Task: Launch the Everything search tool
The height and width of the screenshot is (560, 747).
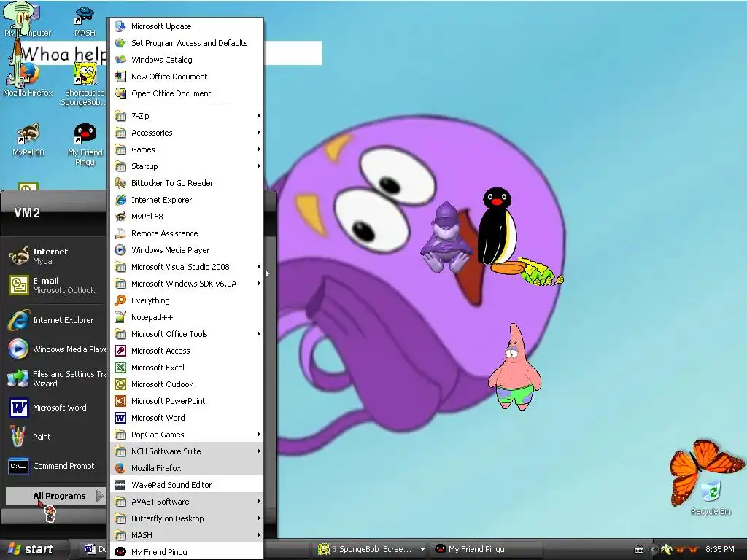Action: pyautogui.click(x=187, y=300)
